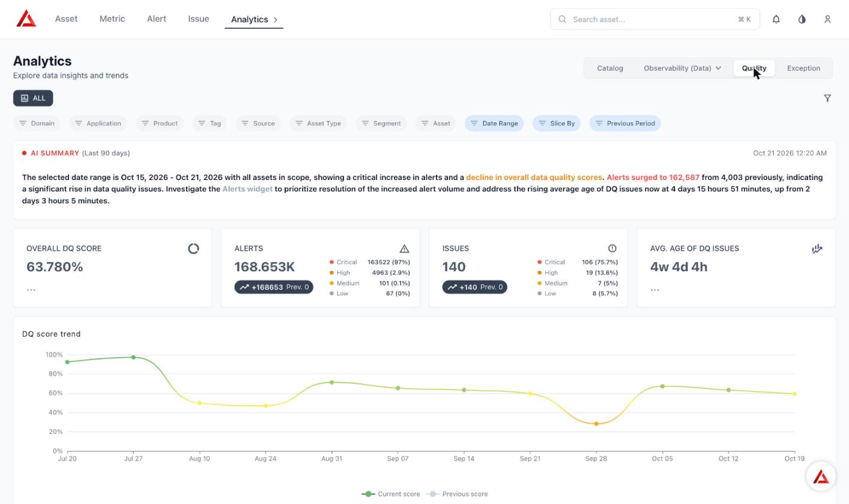The height and width of the screenshot is (504, 849).
Task: Open the Asset Type filter
Action: pyautogui.click(x=318, y=123)
